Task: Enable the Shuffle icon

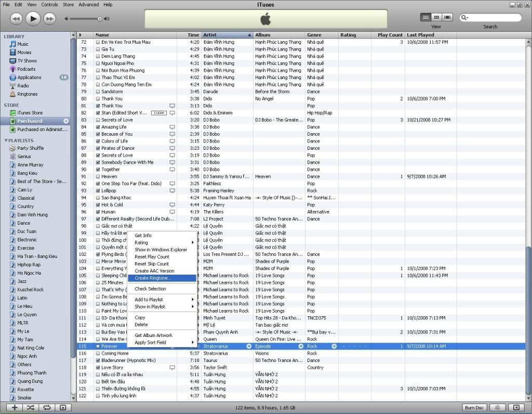Action: (30, 408)
